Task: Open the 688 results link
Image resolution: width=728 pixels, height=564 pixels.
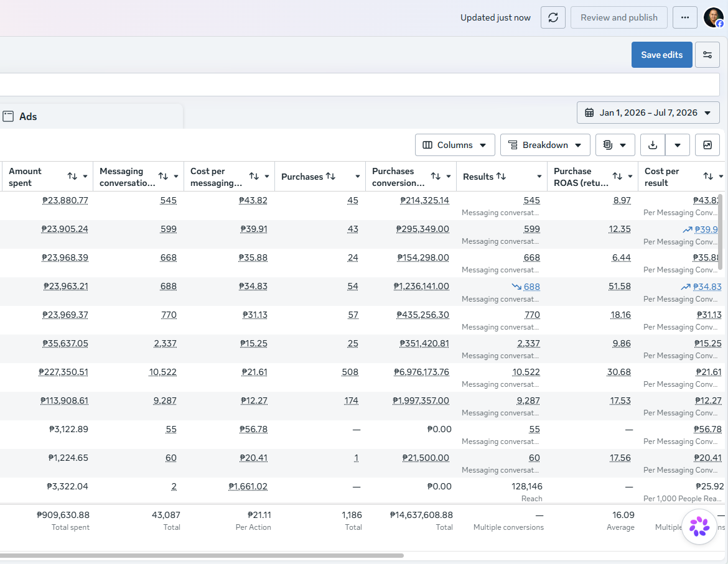Action: click(x=531, y=287)
